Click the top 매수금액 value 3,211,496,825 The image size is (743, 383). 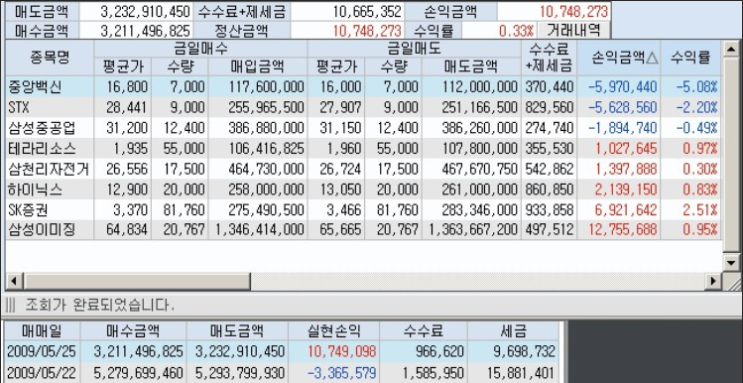pyautogui.click(x=145, y=31)
